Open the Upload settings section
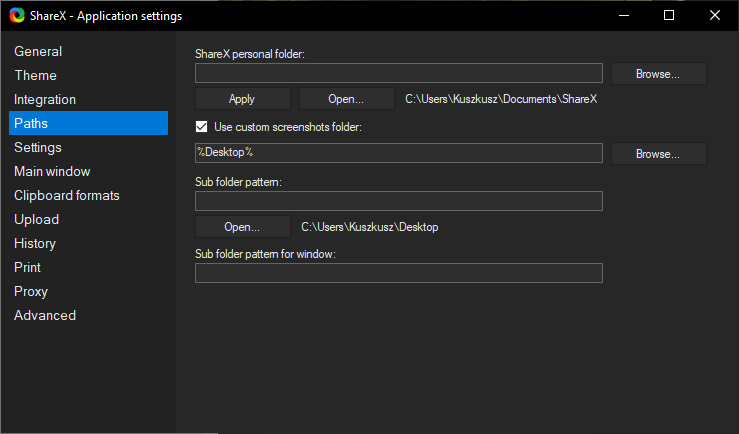The image size is (739, 434). tap(36, 220)
